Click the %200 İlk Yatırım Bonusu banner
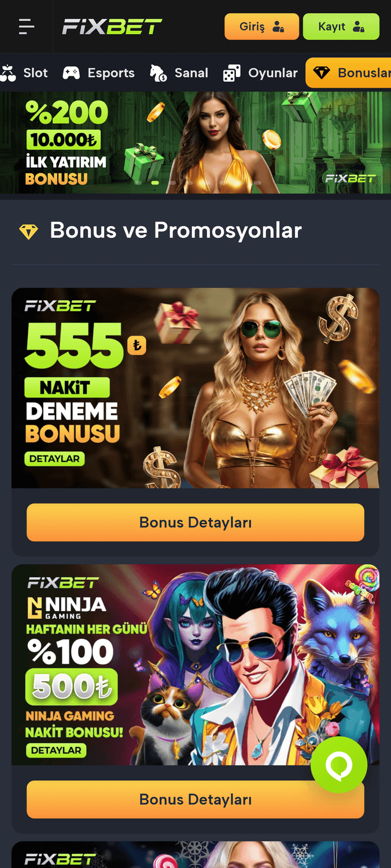This screenshot has width=391, height=868. tap(195, 142)
